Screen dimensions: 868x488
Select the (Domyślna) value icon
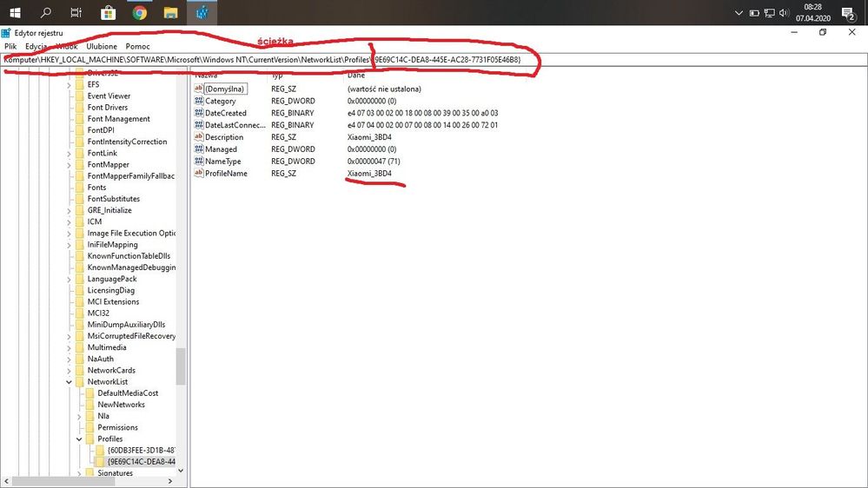coord(199,89)
